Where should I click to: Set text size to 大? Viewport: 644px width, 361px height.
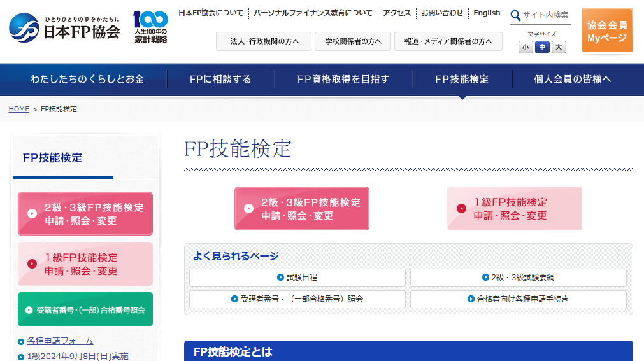coord(559,47)
